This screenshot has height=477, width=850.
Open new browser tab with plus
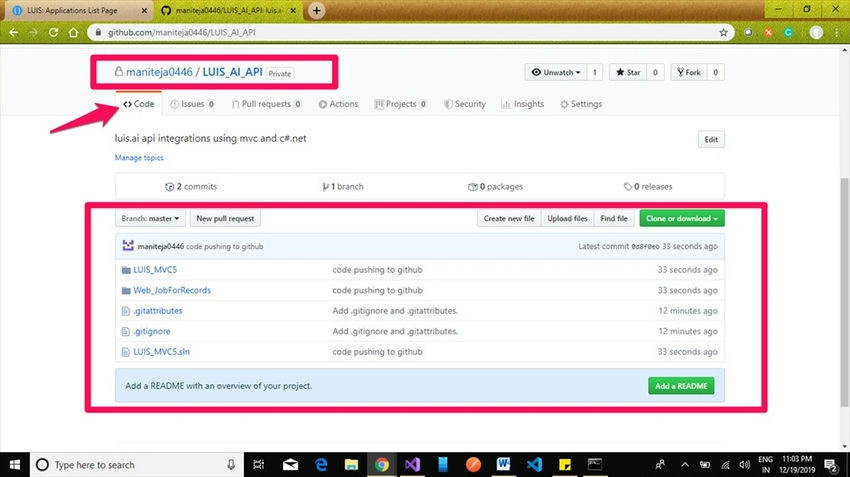pyautogui.click(x=317, y=10)
